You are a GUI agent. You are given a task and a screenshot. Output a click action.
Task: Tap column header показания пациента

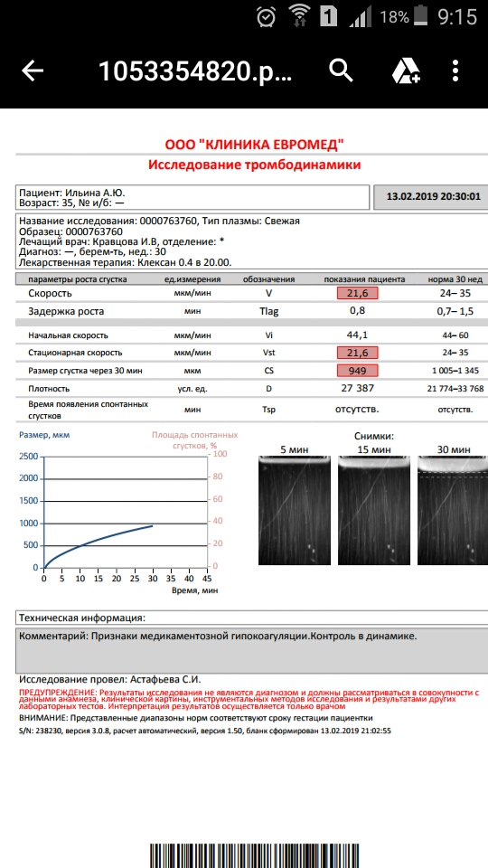point(364,279)
